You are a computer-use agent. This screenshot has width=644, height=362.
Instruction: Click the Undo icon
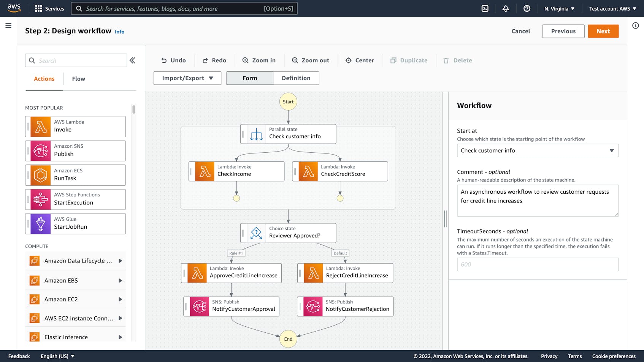click(164, 60)
